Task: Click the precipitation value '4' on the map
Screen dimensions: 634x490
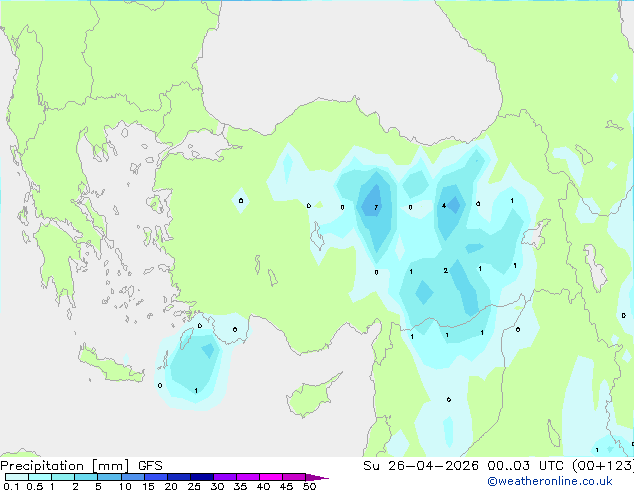Action: [444, 206]
